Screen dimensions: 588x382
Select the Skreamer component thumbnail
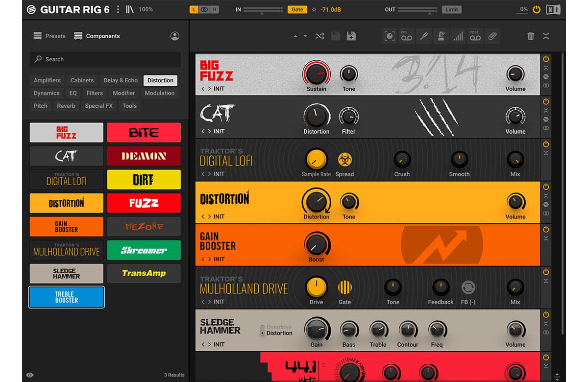click(144, 250)
